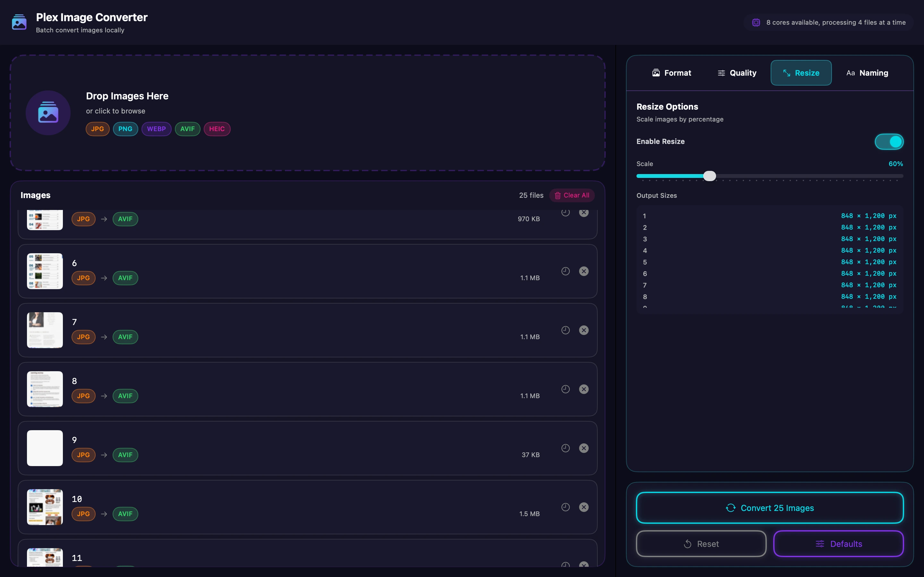This screenshot has width=924, height=577.
Task: Click the clock history icon on image 6
Action: pyautogui.click(x=566, y=271)
